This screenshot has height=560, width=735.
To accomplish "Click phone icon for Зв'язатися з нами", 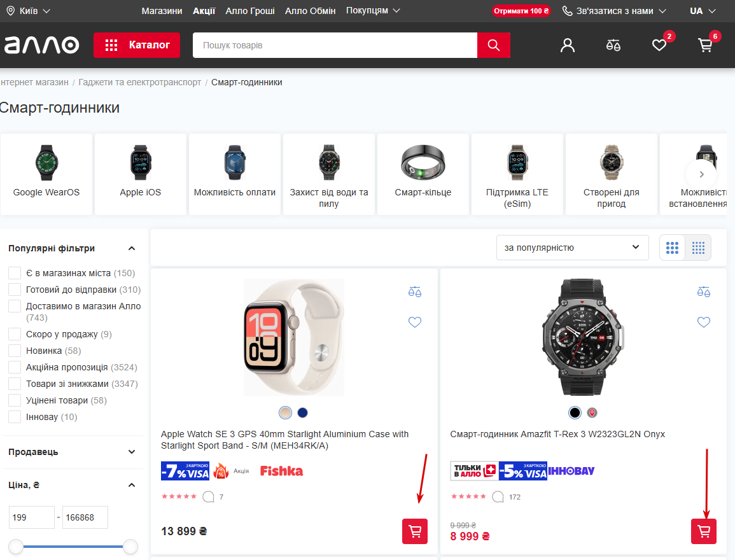I will point(567,11).
